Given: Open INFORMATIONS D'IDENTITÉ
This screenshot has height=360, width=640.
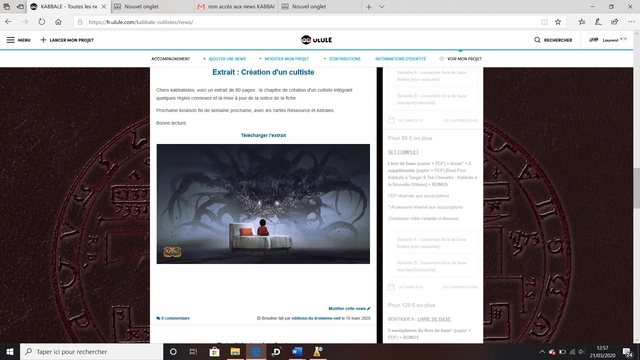Looking at the screenshot, I should 400,59.
